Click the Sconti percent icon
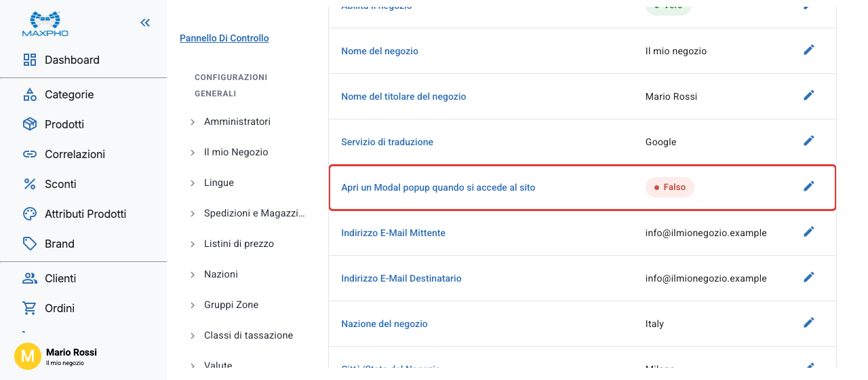The image size is (868, 380). [x=30, y=184]
